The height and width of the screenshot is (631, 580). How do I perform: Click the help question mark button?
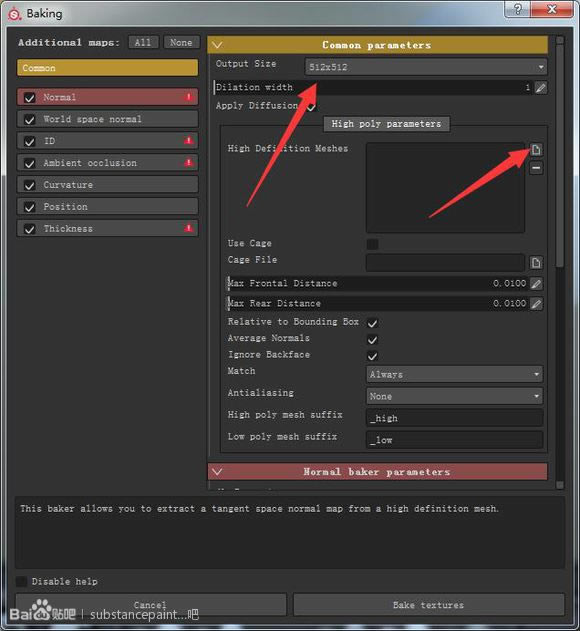(x=518, y=9)
